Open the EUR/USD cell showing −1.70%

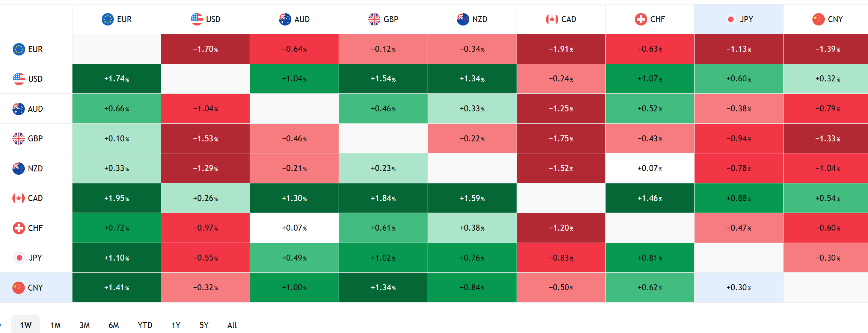[205, 49]
